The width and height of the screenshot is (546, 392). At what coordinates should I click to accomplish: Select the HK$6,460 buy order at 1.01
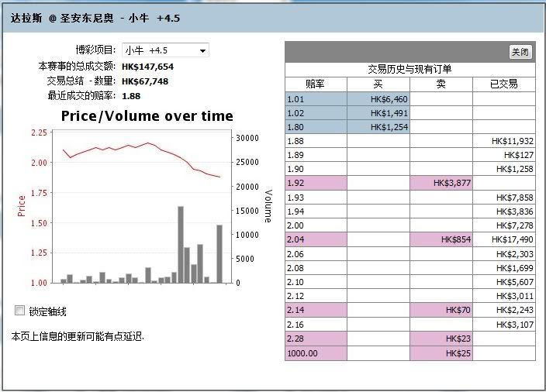point(378,99)
